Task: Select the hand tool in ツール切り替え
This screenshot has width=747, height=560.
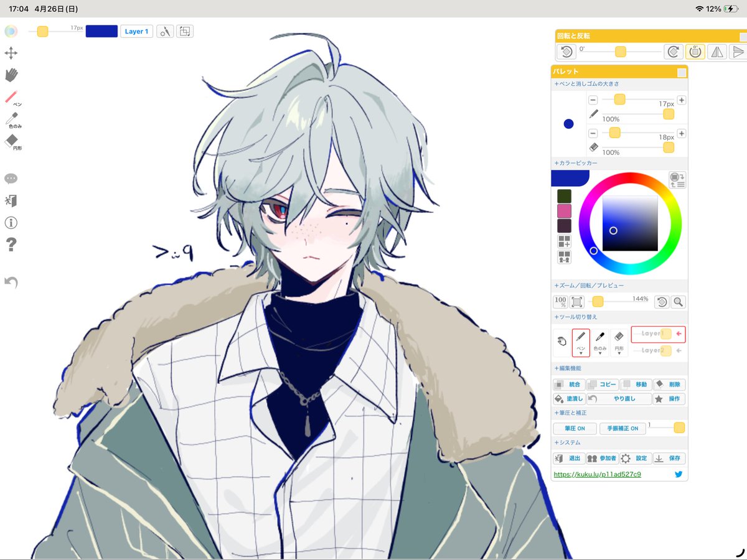Action: click(x=561, y=342)
